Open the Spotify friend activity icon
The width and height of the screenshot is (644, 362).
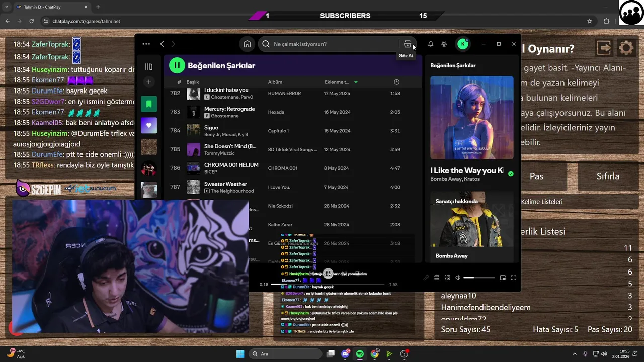[x=444, y=44]
